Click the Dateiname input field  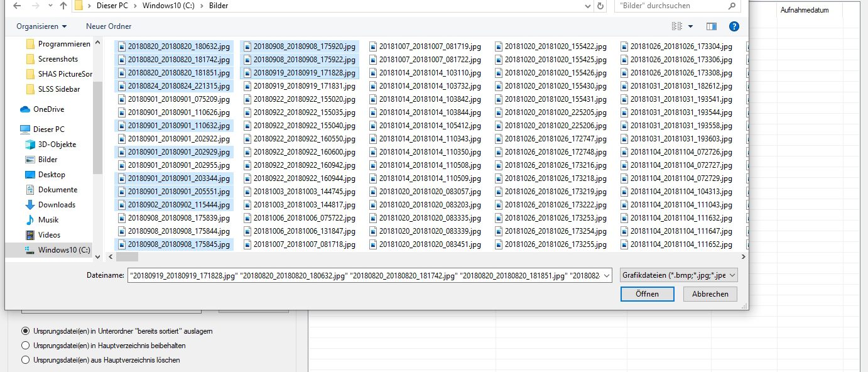coord(369,275)
